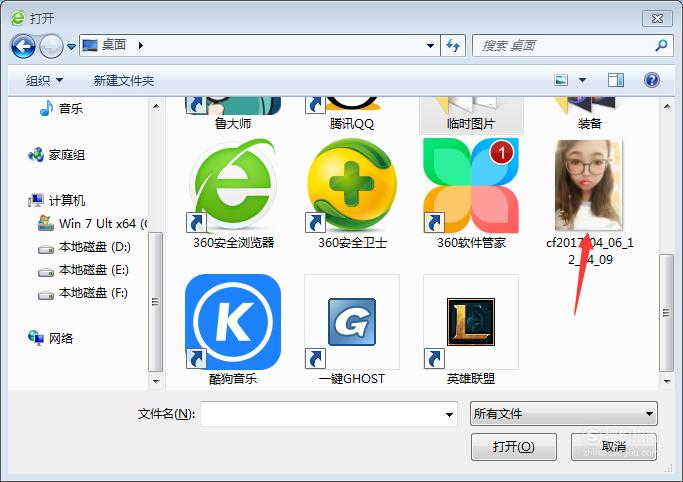Click the blue help icon

(652, 80)
